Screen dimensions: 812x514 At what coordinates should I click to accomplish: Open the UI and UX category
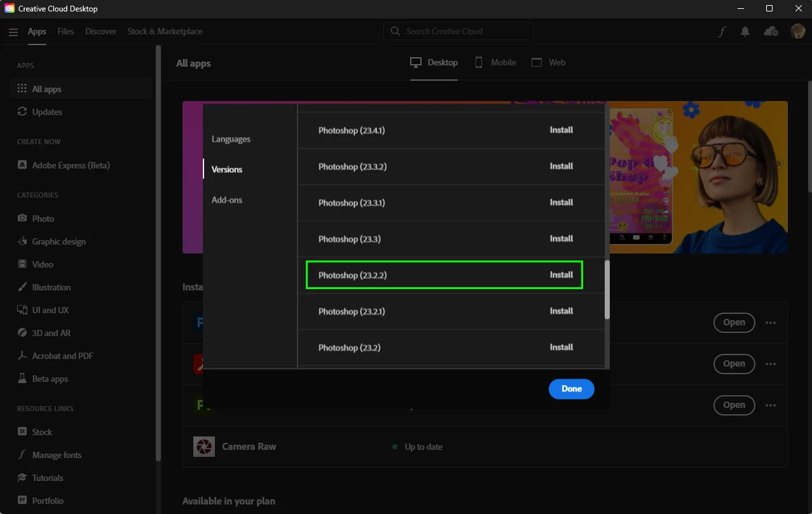43,310
